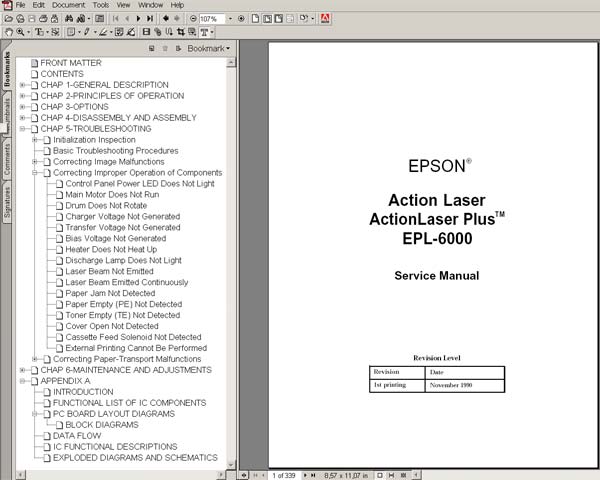This screenshot has height=480, width=600.
Task: Open EXPLODED DIAGRAMS AND SCHEMATICS bookmark
Action: [135, 458]
